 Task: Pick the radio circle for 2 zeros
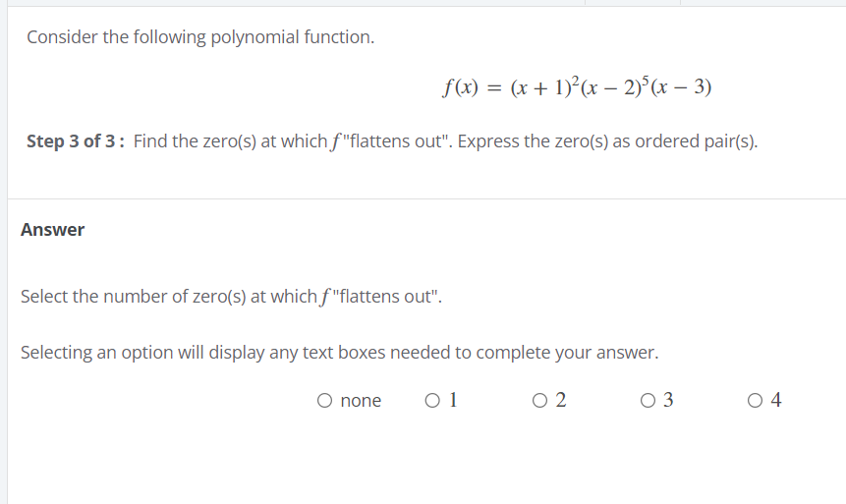539,401
